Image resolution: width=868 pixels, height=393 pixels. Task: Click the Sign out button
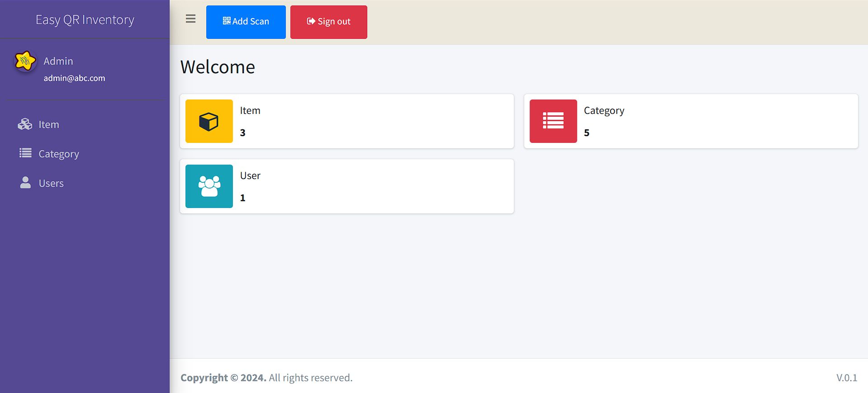click(328, 22)
